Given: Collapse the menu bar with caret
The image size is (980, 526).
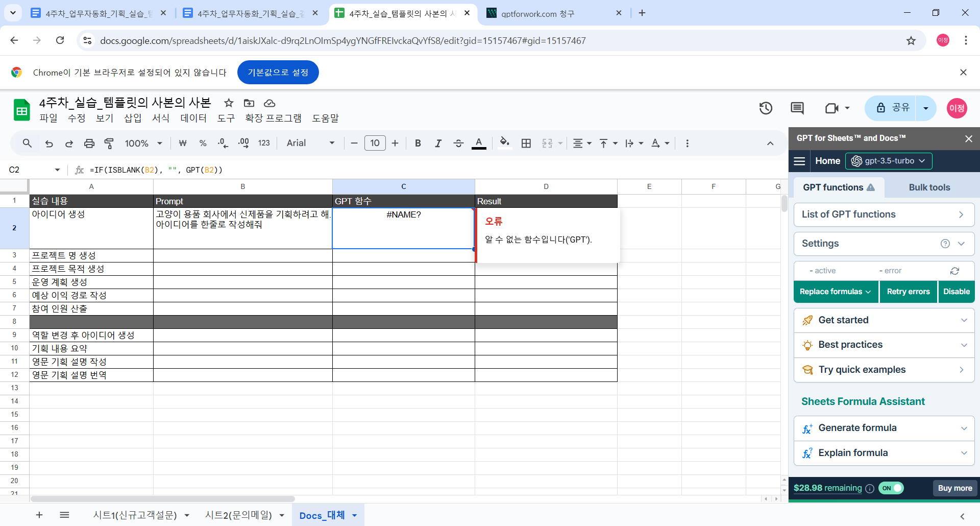Looking at the screenshot, I should pos(770,144).
